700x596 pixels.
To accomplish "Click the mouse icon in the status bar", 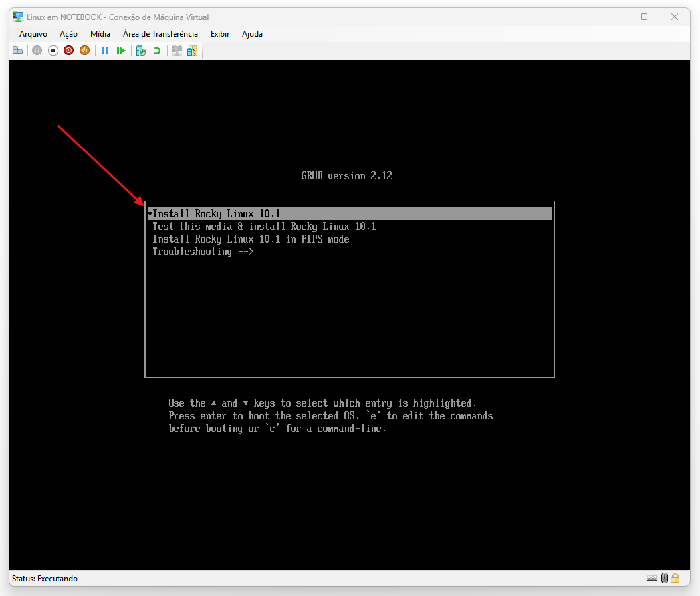I will (x=664, y=578).
